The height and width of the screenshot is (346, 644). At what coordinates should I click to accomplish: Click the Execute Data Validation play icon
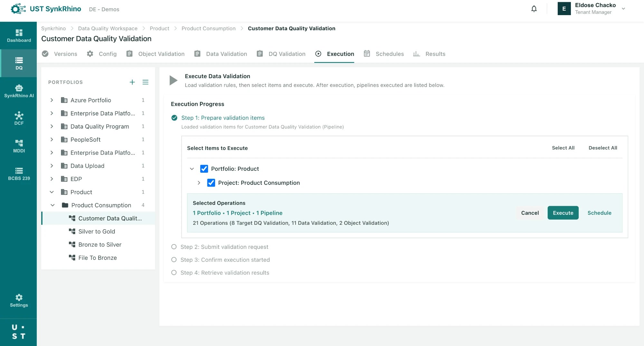click(173, 80)
